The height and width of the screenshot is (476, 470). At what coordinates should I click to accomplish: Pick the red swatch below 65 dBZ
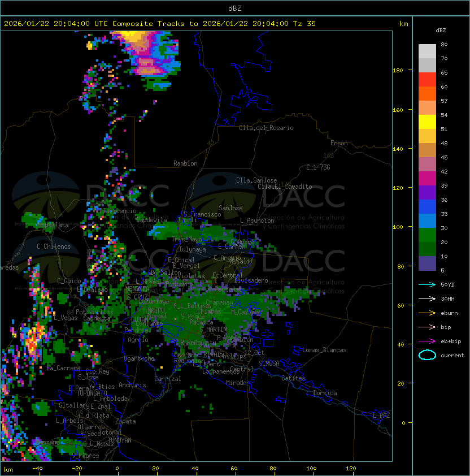(x=427, y=79)
